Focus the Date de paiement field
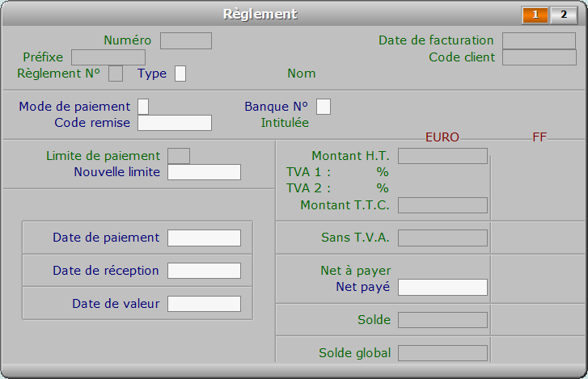The height and width of the screenshot is (379, 588). tap(204, 238)
